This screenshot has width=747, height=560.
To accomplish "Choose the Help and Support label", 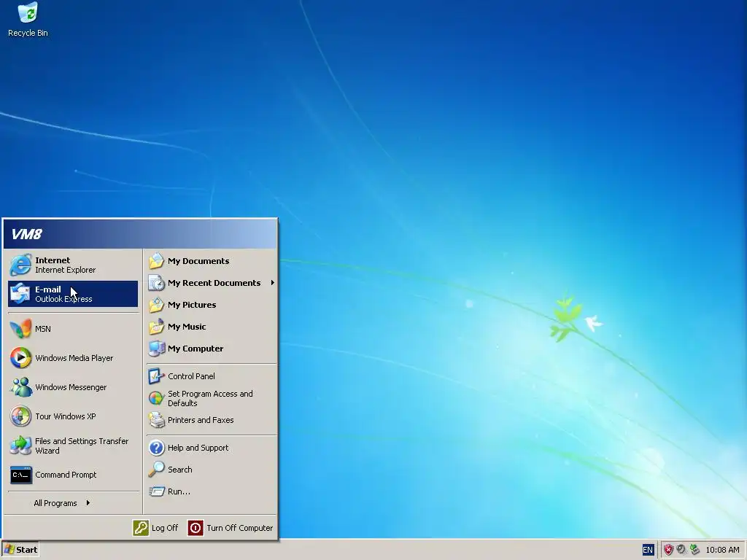I will [x=198, y=448].
